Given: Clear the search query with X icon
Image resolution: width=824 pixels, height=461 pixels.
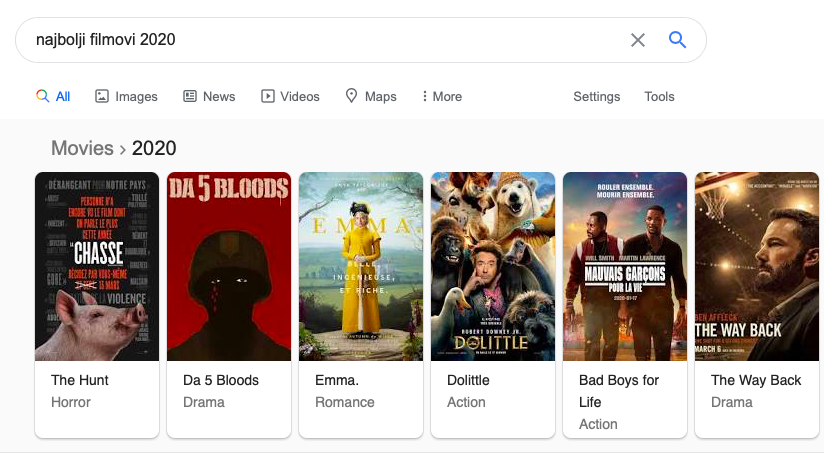Looking at the screenshot, I should [637, 40].
